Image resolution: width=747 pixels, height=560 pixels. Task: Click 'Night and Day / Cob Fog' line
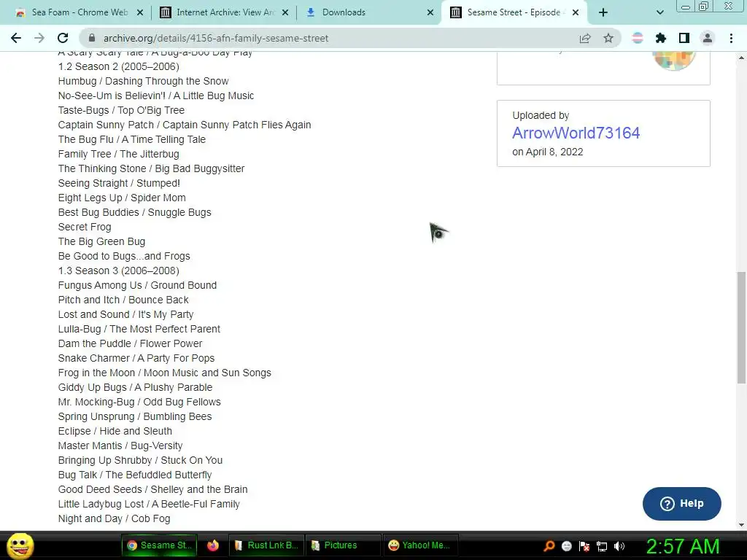click(114, 518)
